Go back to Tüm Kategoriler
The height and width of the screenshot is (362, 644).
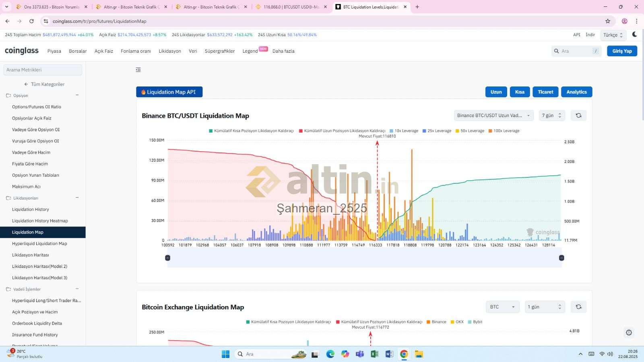pos(44,84)
